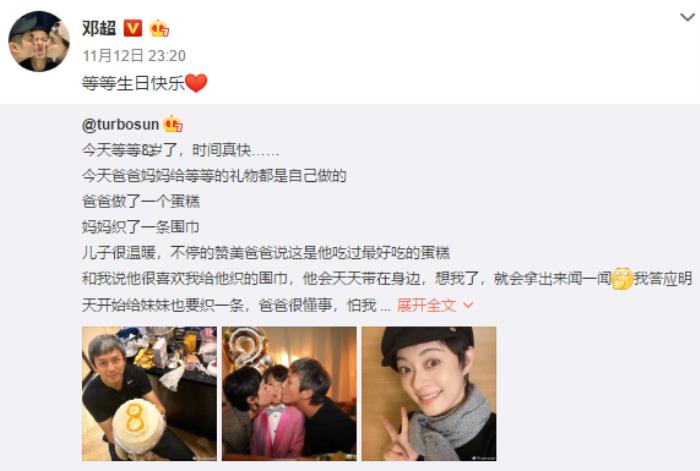
Task: View the photo of parents kissing the child
Action: tap(289, 394)
